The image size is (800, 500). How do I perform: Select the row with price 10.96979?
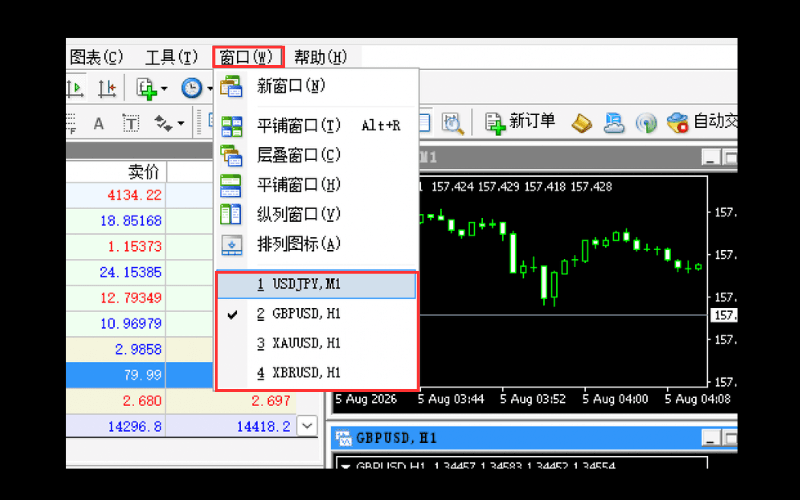[139, 323]
